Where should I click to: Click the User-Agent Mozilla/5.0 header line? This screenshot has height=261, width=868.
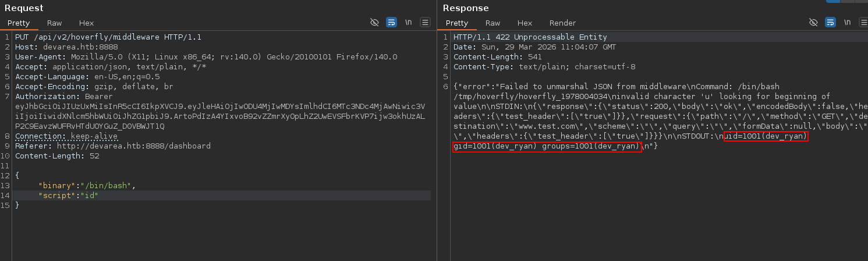coord(206,57)
